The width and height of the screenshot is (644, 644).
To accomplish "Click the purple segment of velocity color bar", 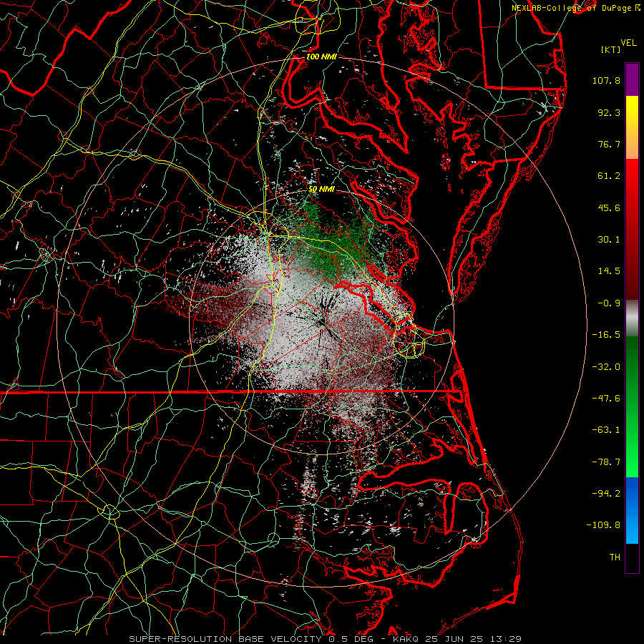I will click(x=632, y=79).
